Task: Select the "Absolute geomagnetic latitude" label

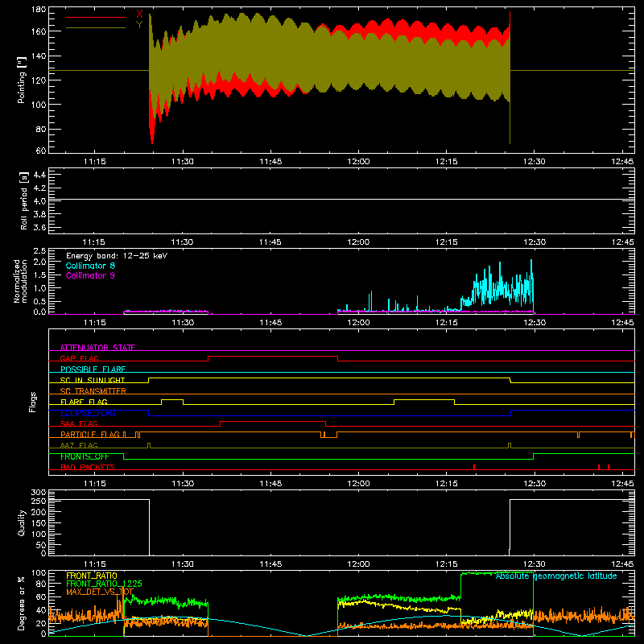Action: pyautogui.click(x=556, y=576)
